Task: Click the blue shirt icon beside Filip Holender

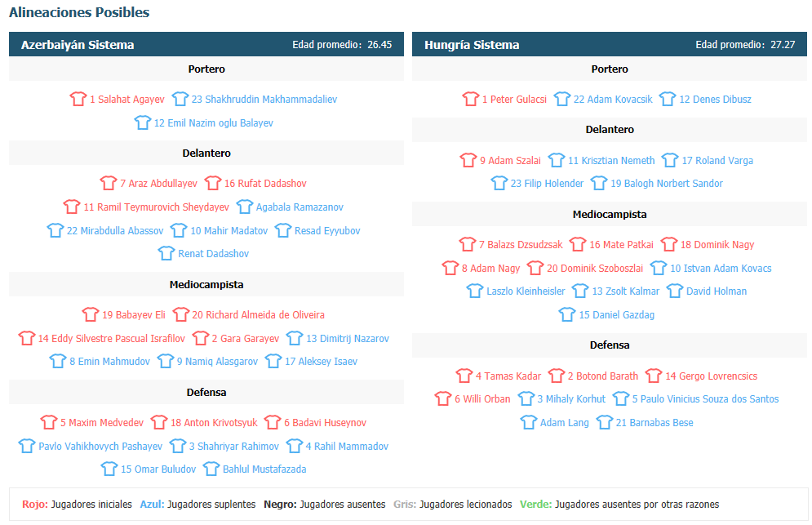Action: tap(499, 182)
